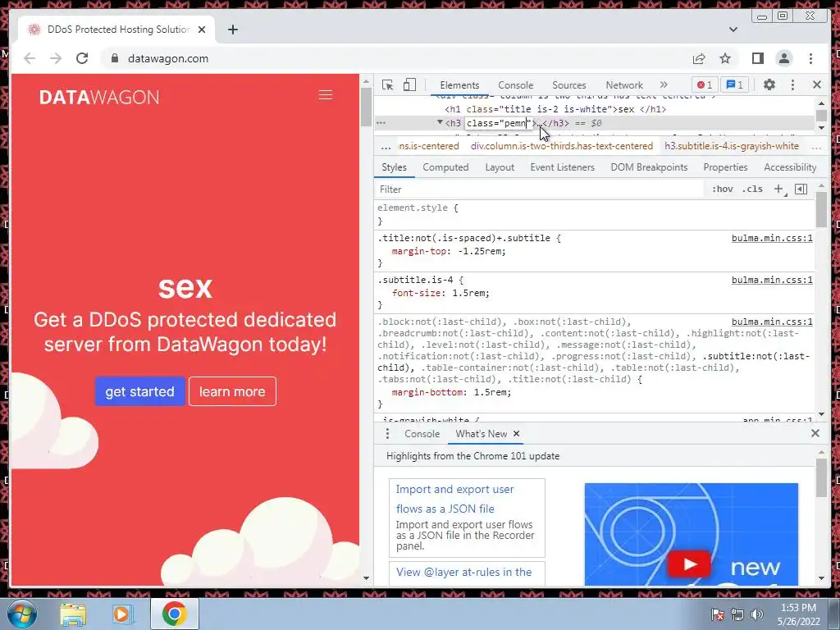Viewport: 840px width, 630px height.
Task: Bookmark this page star icon
Action: (725, 58)
